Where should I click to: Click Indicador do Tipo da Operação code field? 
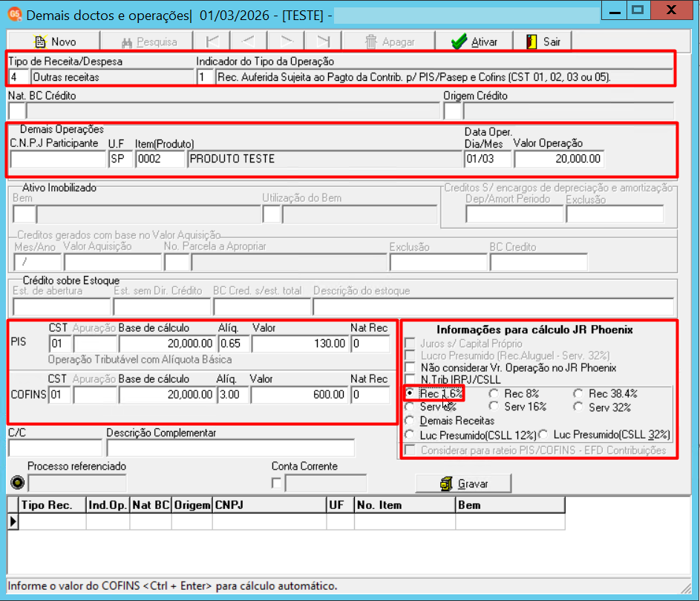click(205, 77)
